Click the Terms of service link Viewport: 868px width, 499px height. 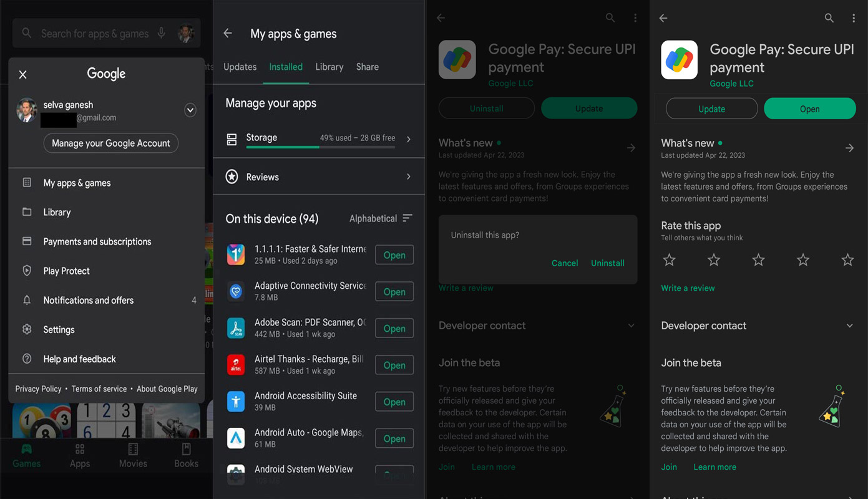pos(99,389)
